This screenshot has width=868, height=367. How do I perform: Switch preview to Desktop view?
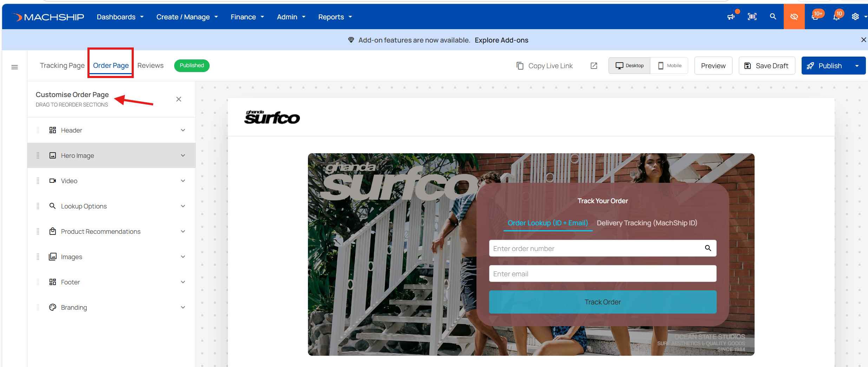630,65
